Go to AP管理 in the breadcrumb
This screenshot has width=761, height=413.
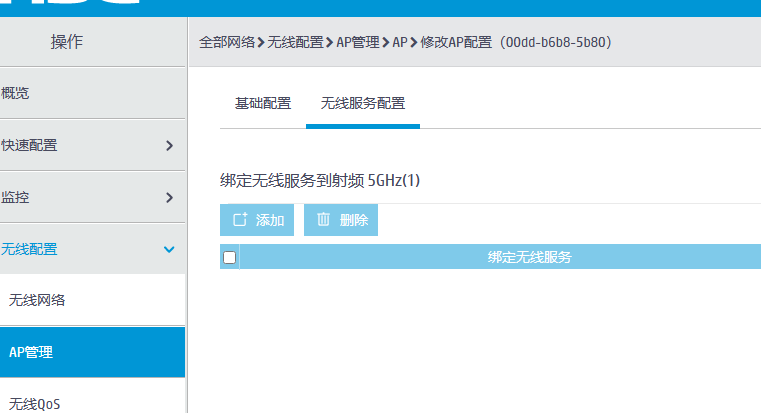click(x=358, y=42)
